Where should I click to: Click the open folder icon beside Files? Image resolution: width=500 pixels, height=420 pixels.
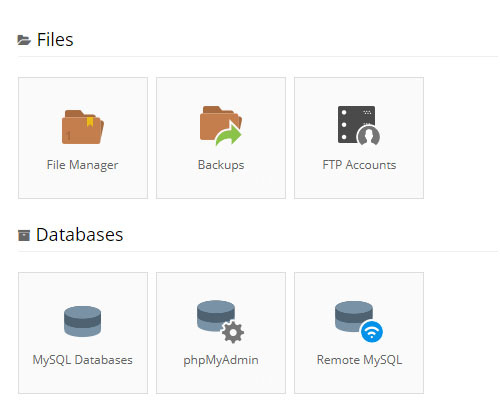tap(24, 40)
